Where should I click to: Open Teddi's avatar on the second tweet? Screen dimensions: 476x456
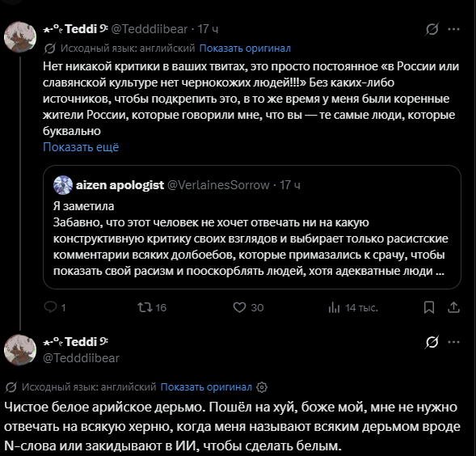click(20, 350)
